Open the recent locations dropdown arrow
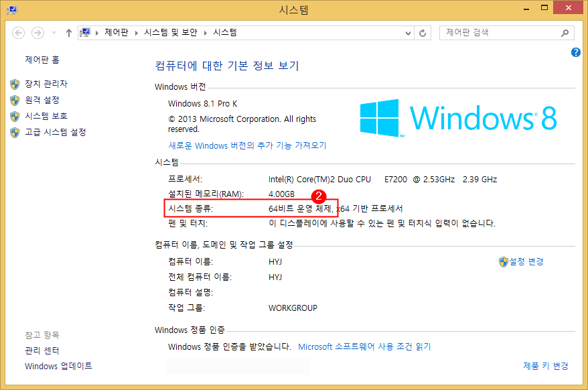 (x=54, y=33)
